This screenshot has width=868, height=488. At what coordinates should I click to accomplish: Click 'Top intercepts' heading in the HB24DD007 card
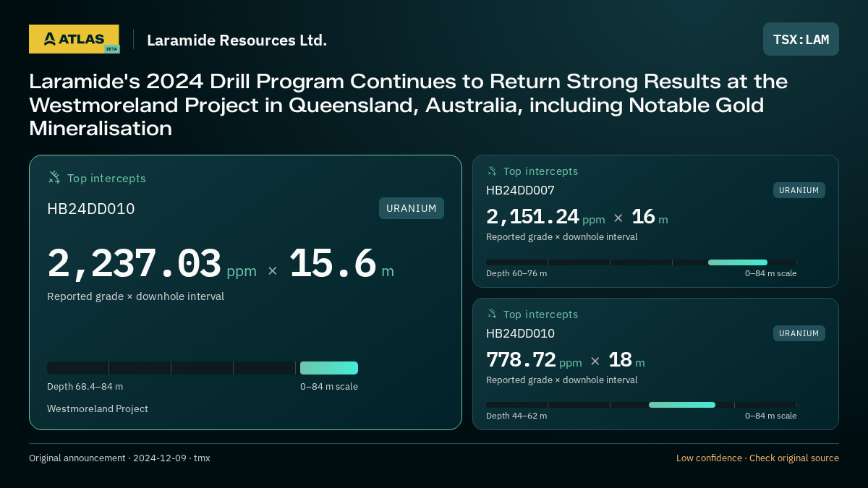click(x=540, y=171)
